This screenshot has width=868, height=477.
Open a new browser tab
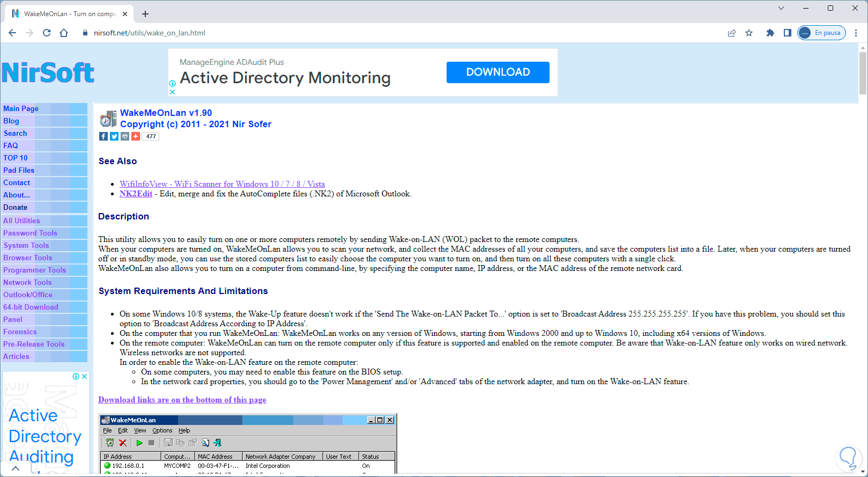coord(145,14)
